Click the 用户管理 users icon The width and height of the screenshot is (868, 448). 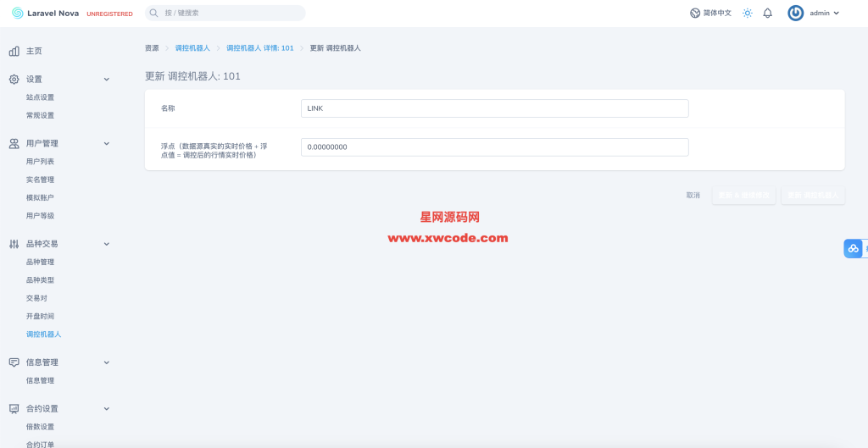click(14, 143)
